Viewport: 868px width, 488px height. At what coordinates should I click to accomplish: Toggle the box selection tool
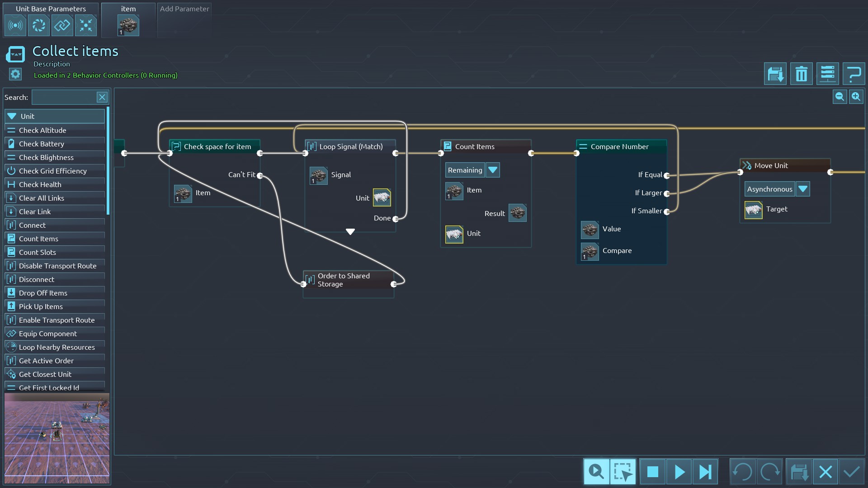623,472
